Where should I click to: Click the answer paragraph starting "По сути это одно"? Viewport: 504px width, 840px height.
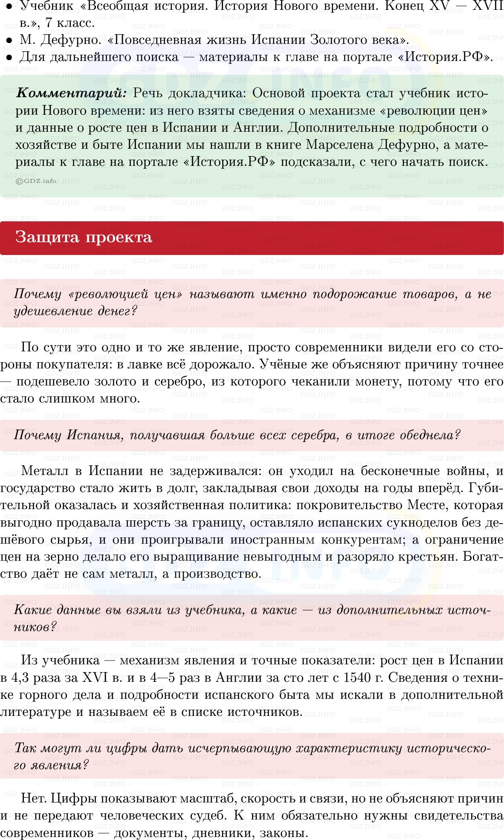pyautogui.click(x=252, y=373)
